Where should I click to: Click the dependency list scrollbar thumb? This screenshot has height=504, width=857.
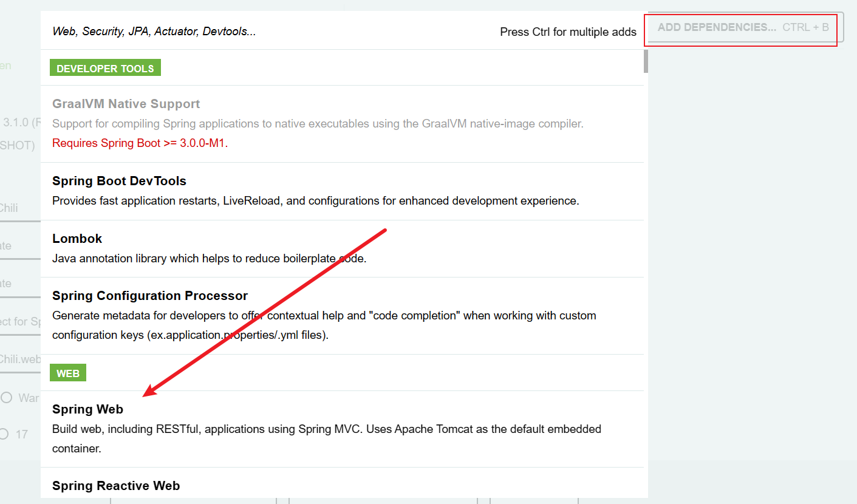646,61
